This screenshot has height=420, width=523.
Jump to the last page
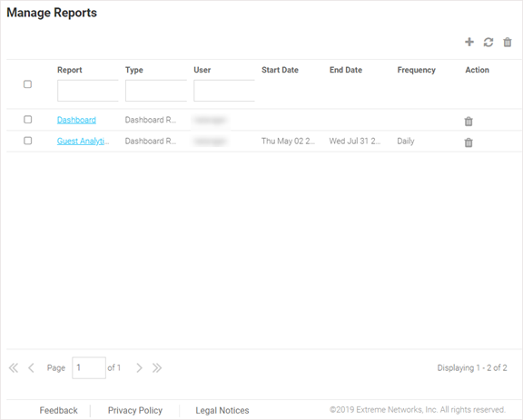157,368
